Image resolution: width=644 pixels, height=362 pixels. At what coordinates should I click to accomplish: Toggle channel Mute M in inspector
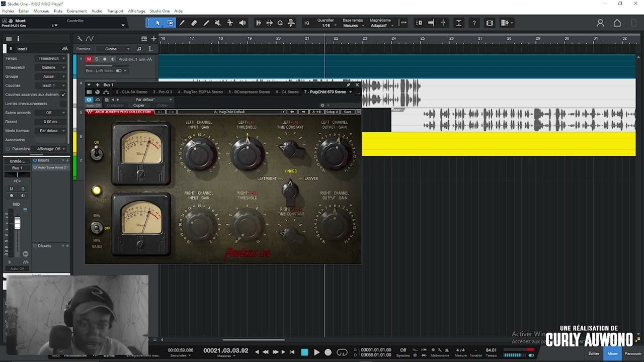(x=12, y=189)
